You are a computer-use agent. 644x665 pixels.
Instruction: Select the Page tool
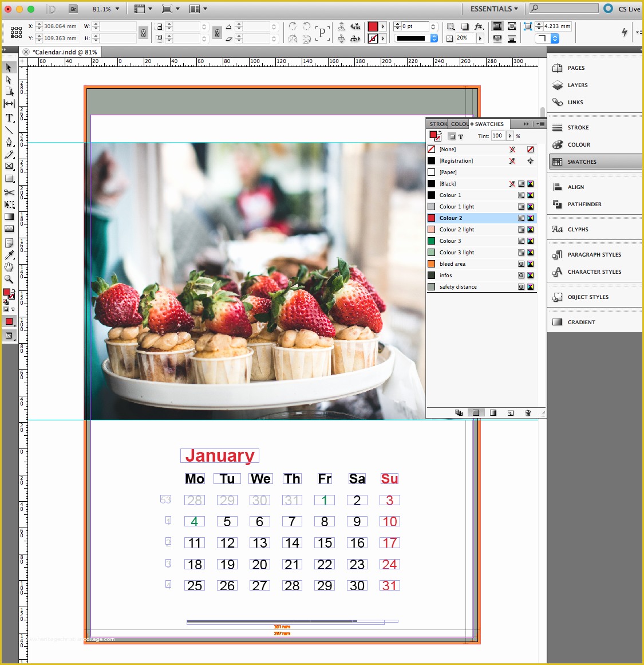coord(9,92)
